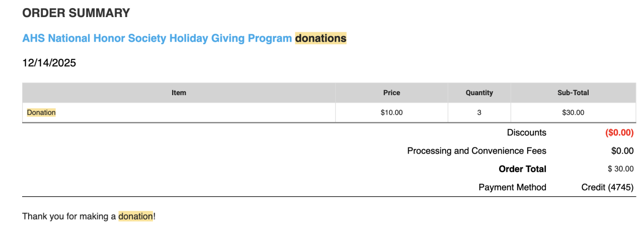Click the Item column header

pyautogui.click(x=179, y=93)
